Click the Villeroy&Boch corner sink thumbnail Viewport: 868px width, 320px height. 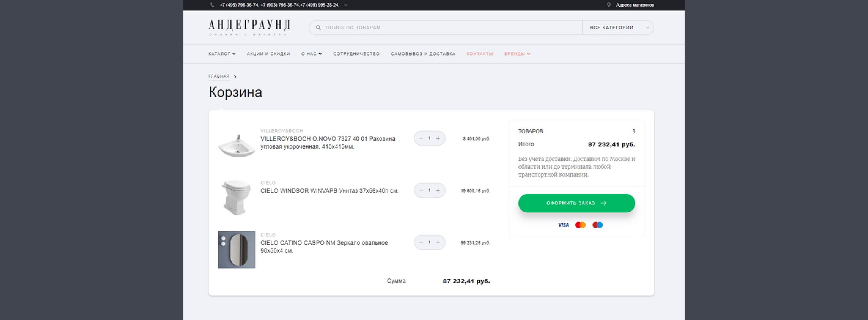tap(237, 146)
